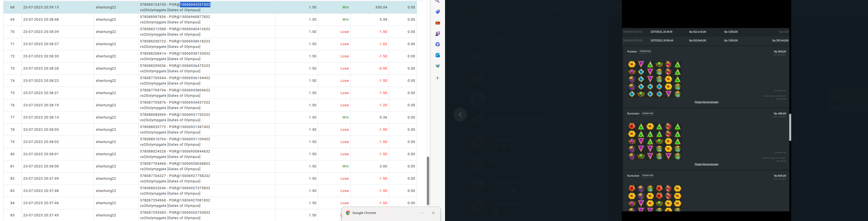Click the plus icon to customize the sidebar

click(x=437, y=78)
